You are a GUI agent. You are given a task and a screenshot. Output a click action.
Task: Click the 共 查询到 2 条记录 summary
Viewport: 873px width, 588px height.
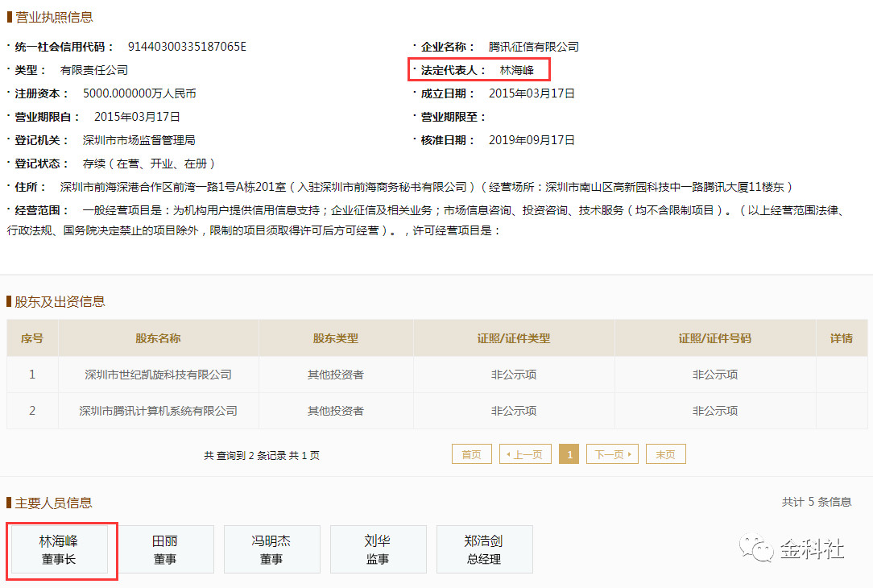point(262,455)
